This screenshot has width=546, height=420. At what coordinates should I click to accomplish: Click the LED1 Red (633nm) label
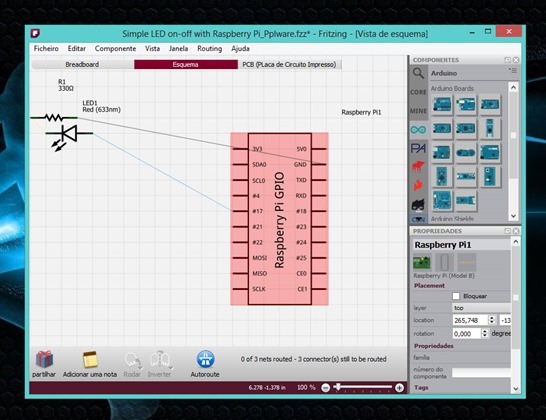(x=101, y=106)
